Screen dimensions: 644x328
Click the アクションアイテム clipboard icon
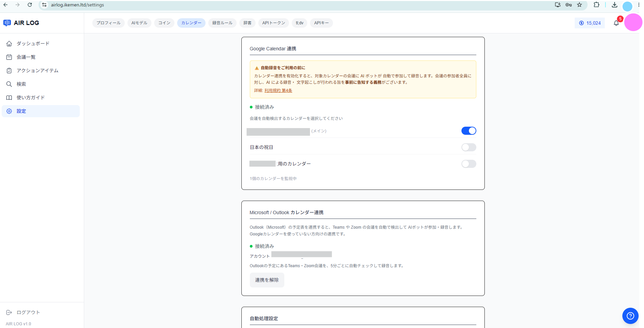coord(9,71)
